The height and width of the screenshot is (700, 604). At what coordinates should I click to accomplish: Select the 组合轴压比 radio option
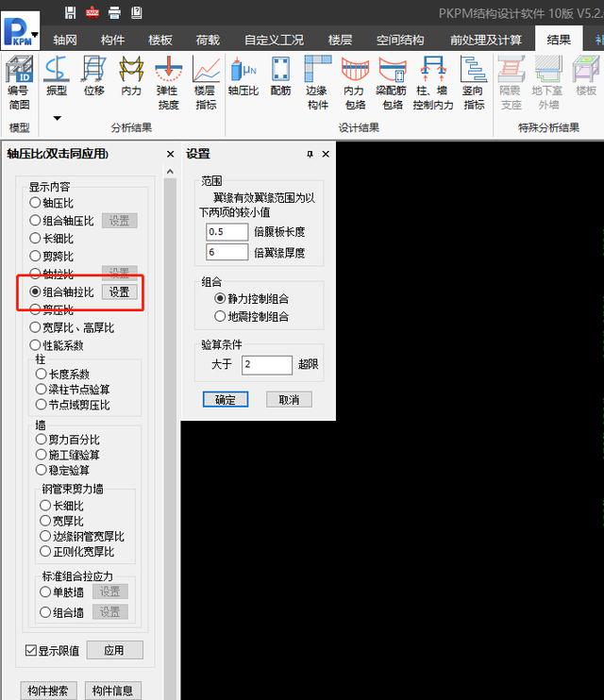(61, 221)
